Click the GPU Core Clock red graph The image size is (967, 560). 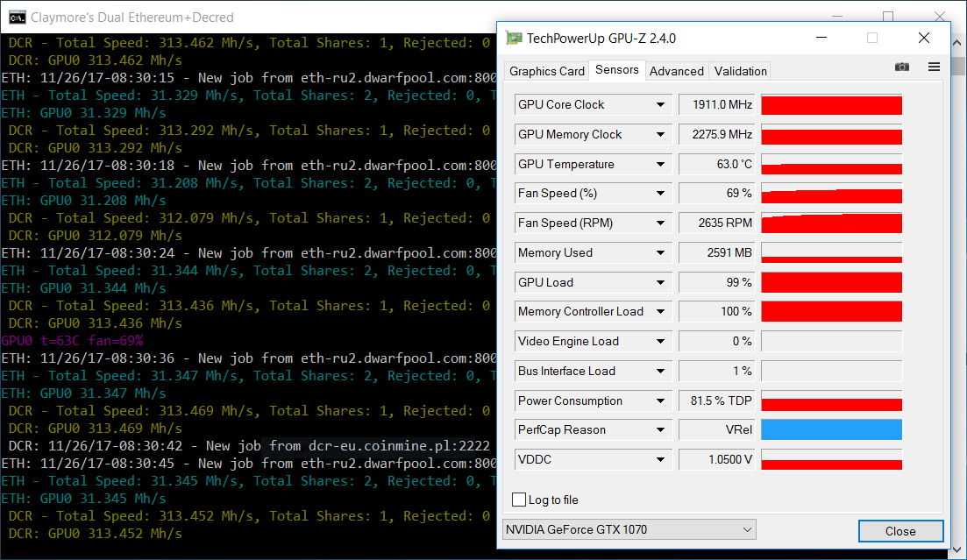(x=831, y=105)
